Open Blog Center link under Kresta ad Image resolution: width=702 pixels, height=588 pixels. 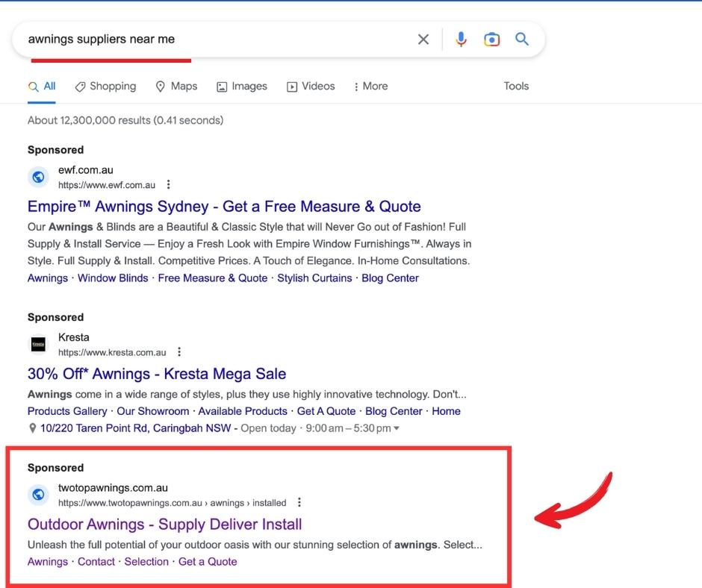point(394,411)
